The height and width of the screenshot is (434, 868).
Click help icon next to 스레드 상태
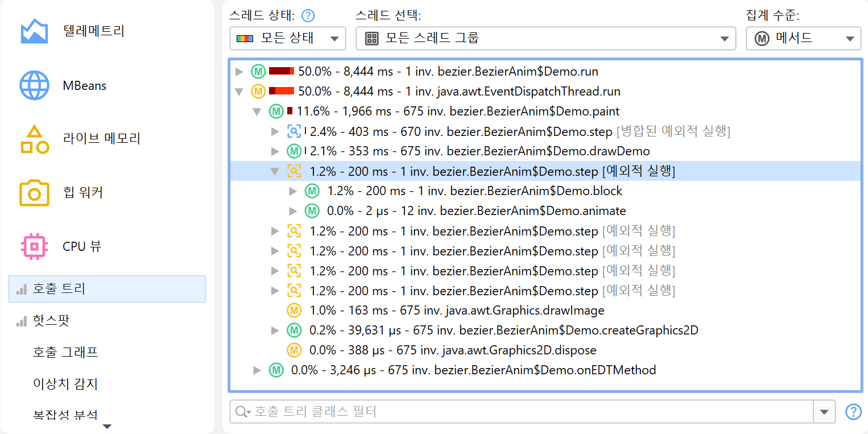[x=308, y=15]
